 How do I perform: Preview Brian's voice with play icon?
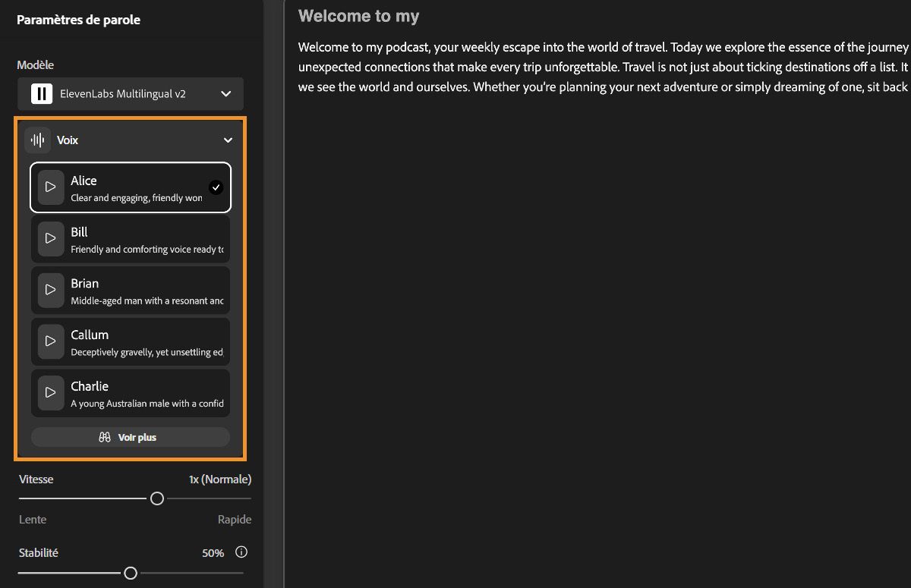click(51, 290)
